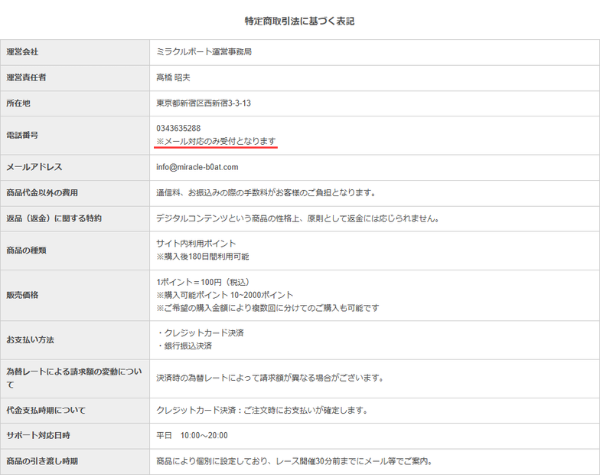Click the note ※購入後180日間利用可能
The image size is (600, 475).
click(x=203, y=256)
